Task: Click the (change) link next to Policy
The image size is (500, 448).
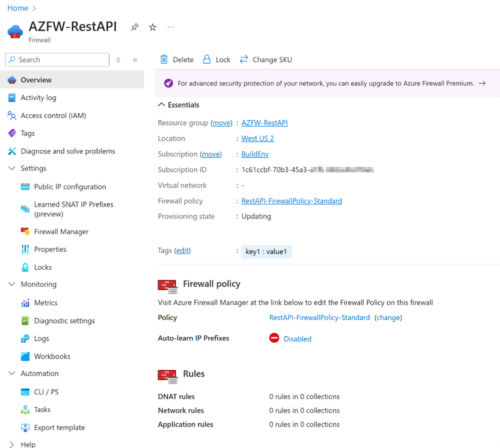Action: pos(388,318)
